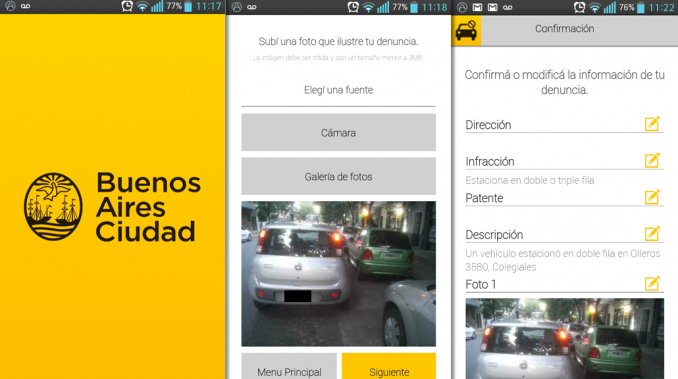The height and width of the screenshot is (379, 678).
Task: Tap the Patente label
Action: pyautogui.click(x=484, y=198)
